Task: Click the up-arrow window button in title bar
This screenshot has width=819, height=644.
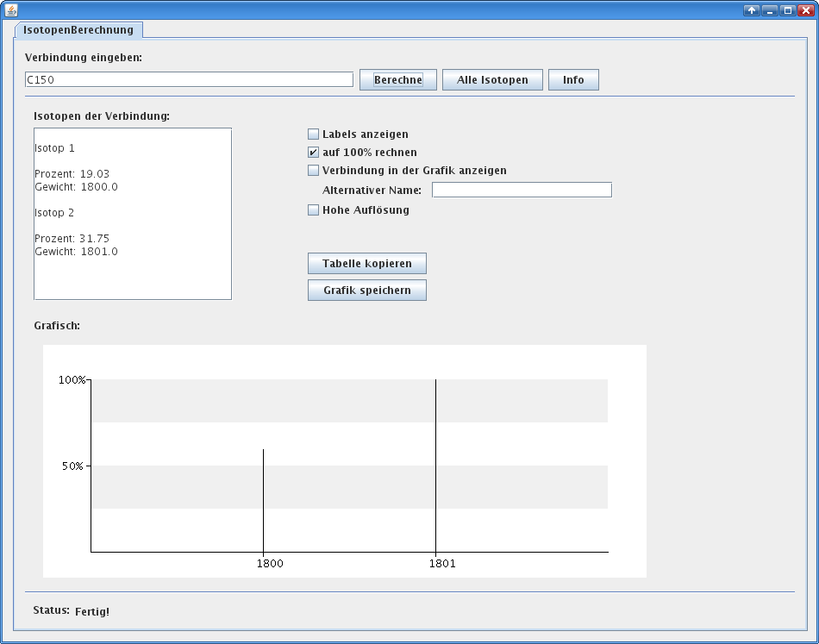Action: tap(752, 10)
